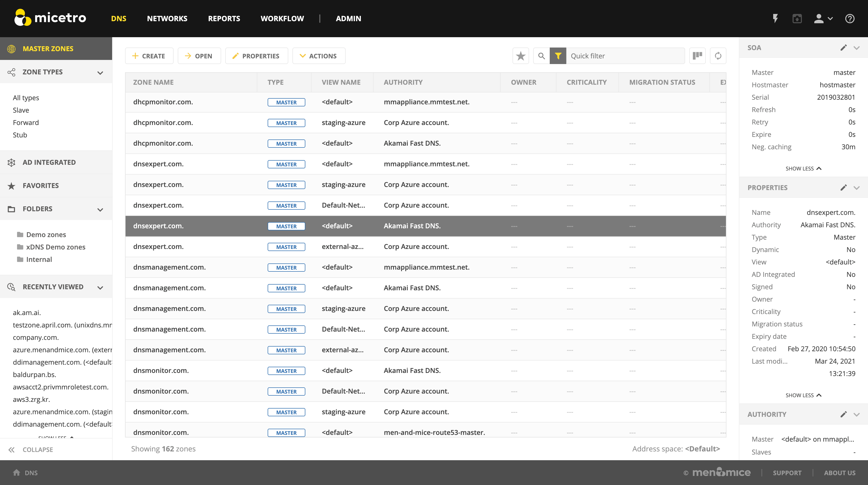Open the column configuration icon
This screenshot has width=868, height=485.
(x=697, y=56)
